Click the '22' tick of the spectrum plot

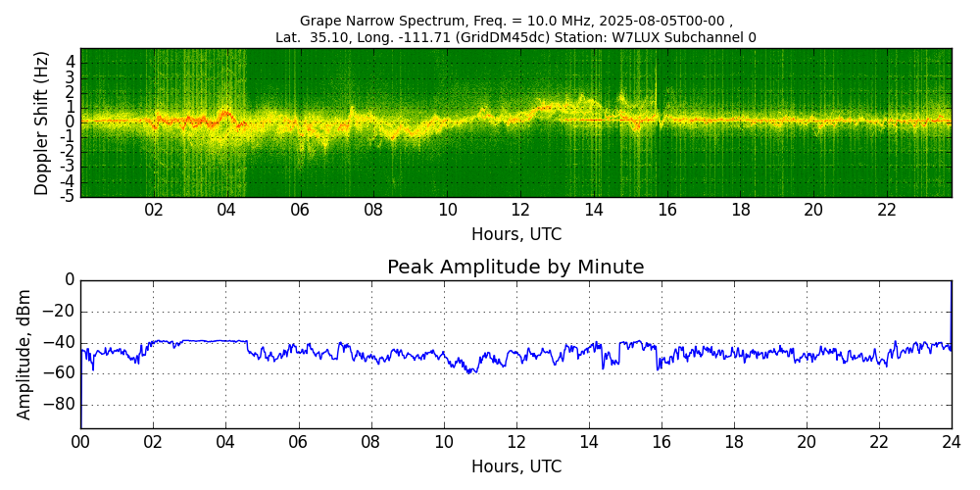pyautogui.click(x=887, y=210)
